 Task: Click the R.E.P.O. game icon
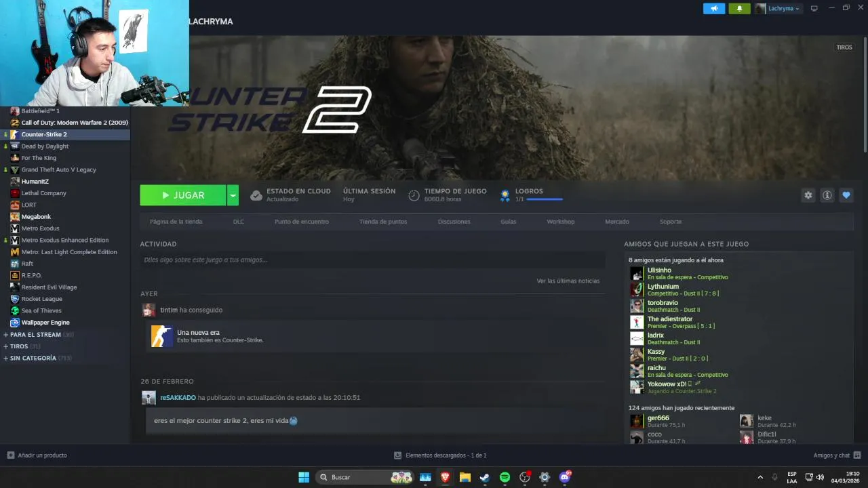click(15, 275)
